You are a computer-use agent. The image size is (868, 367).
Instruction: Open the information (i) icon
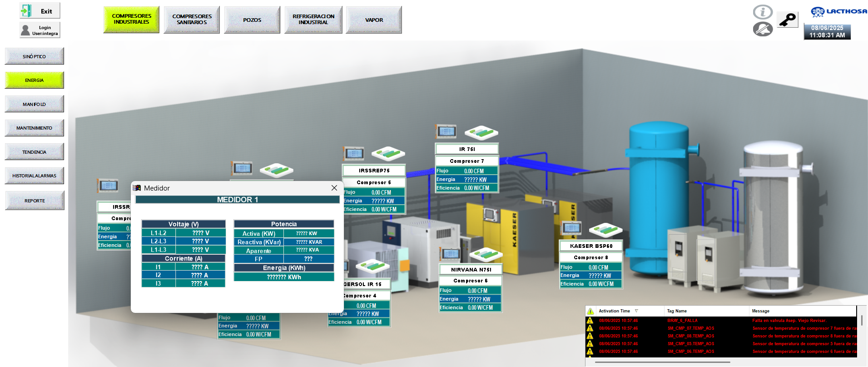pos(763,12)
